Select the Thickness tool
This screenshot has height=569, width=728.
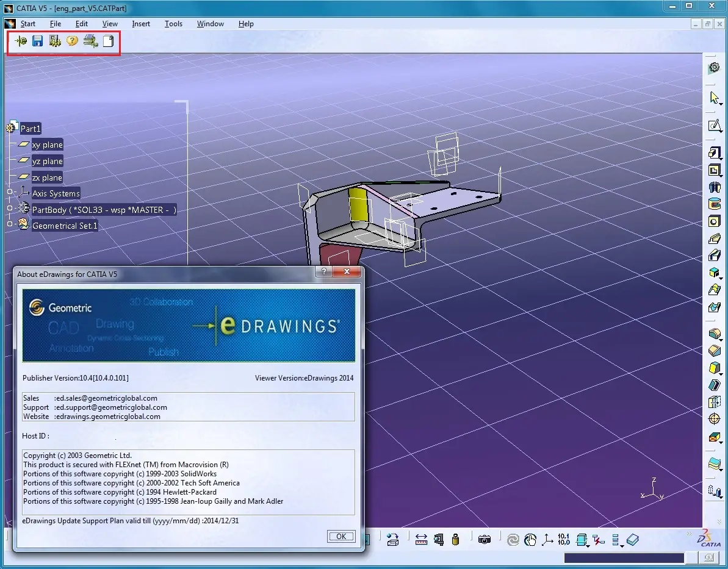(714, 403)
